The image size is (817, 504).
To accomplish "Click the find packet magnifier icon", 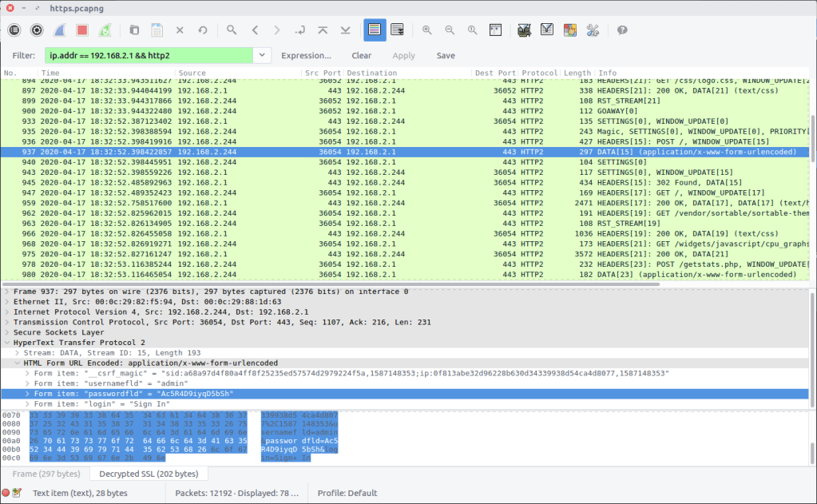I will (232, 30).
